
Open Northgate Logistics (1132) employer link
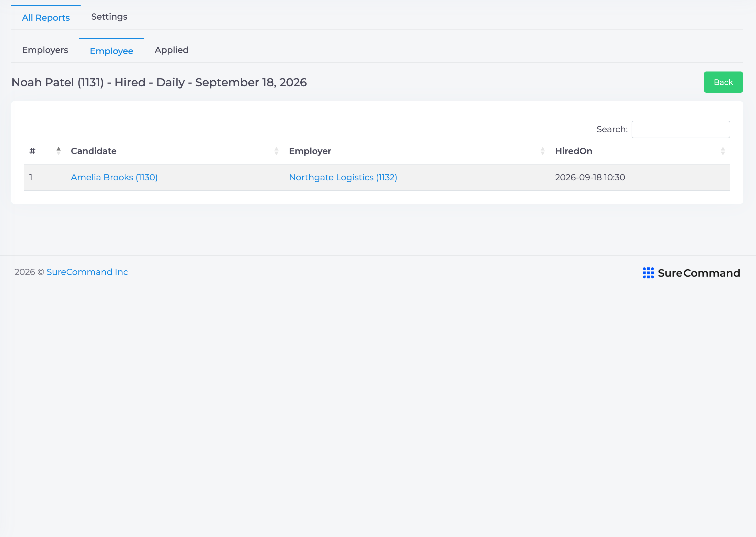click(x=343, y=177)
